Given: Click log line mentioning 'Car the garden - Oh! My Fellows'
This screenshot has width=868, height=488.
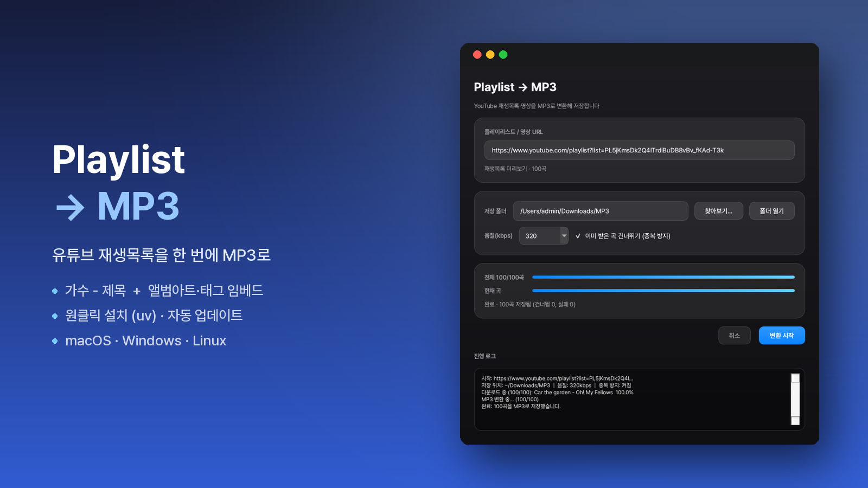Looking at the screenshot, I should pyautogui.click(x=557, y=393).
